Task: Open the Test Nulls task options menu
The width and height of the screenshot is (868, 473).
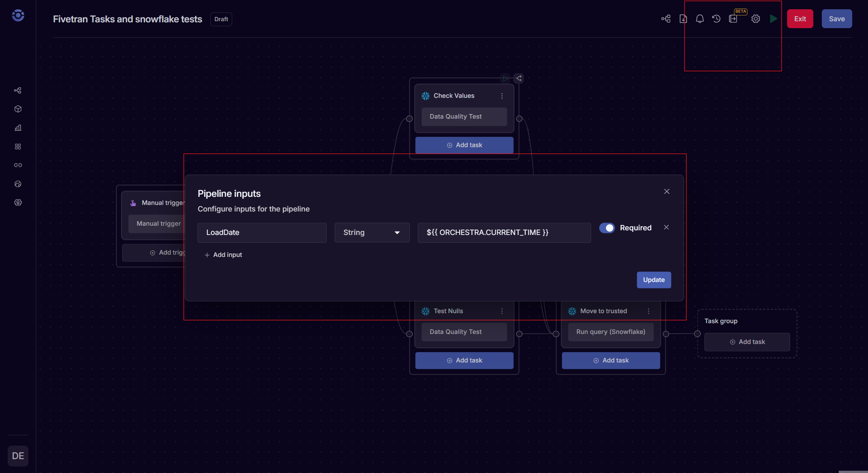Action: click(502, 311)
